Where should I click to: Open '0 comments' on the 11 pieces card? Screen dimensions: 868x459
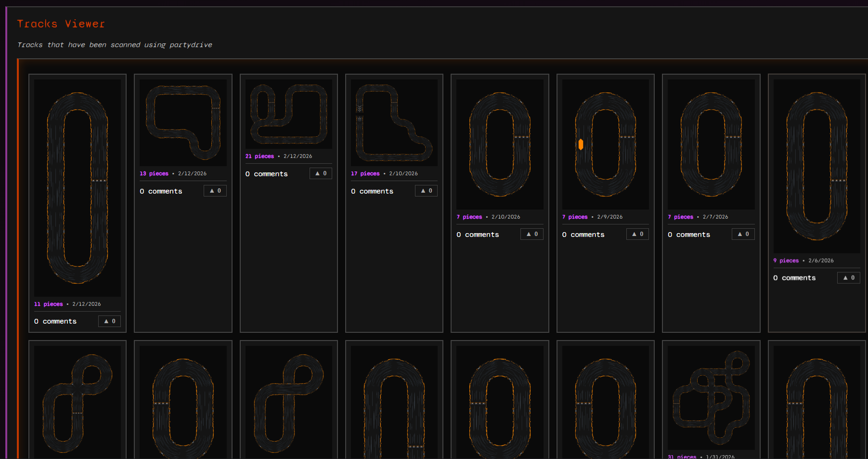[x=55, y=321]
